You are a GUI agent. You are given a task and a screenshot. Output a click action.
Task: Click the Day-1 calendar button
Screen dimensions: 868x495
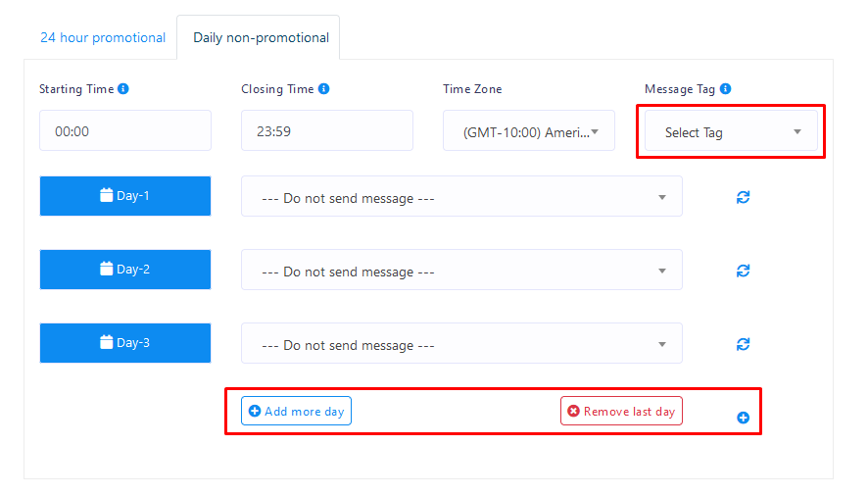pos(125,196)
